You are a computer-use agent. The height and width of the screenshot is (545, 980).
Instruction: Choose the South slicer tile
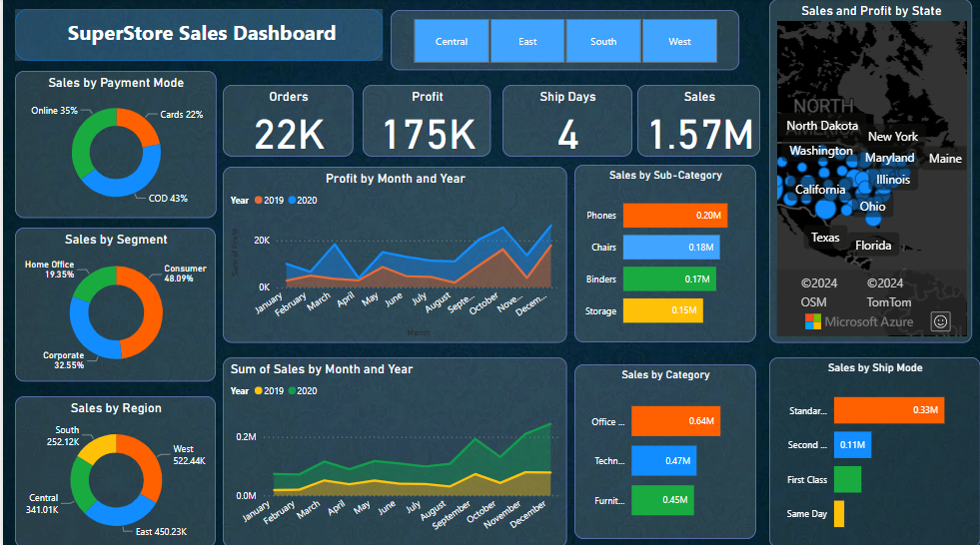coord(603,42)
